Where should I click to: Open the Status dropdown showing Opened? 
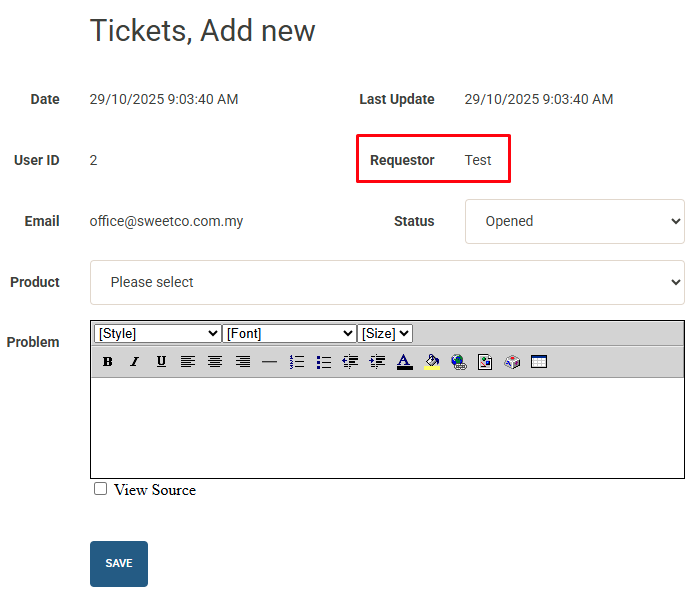pyautogui.click(x=574, y=221)
